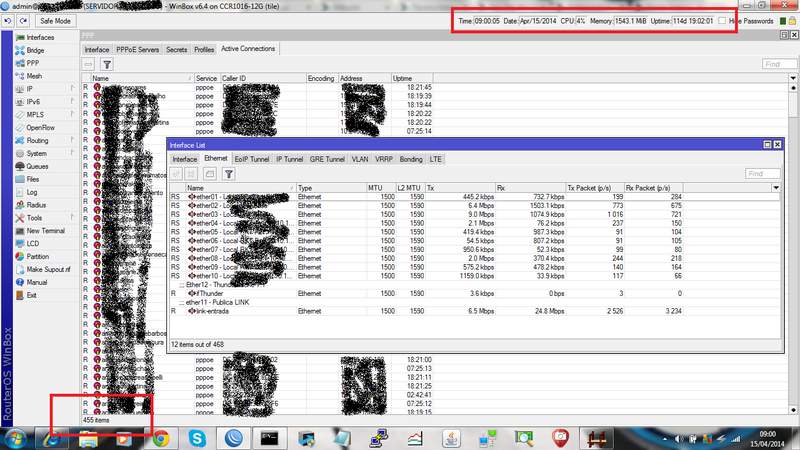Viewport: 800px width, 450px height.
Task: Select the link-entrada interface row
Action: (474, 311)
